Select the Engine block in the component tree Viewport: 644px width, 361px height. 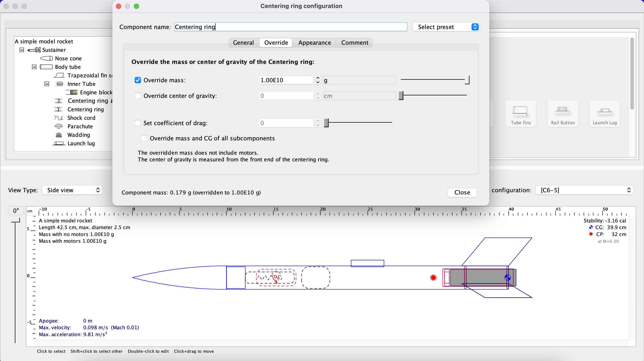(x=96, y=92)
